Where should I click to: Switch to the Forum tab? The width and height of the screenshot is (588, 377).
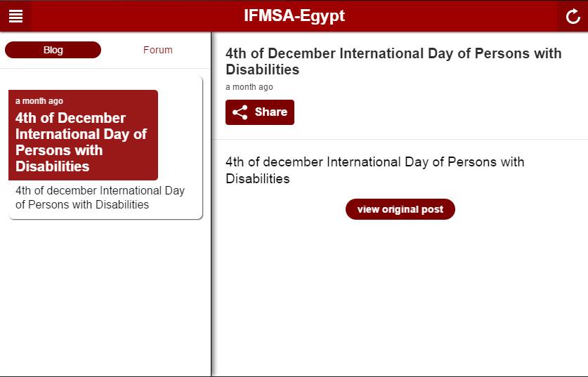157,50
